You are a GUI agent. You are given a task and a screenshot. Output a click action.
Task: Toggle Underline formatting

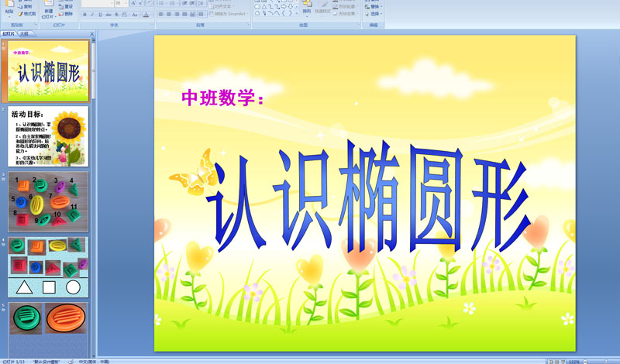click(100, 15)
